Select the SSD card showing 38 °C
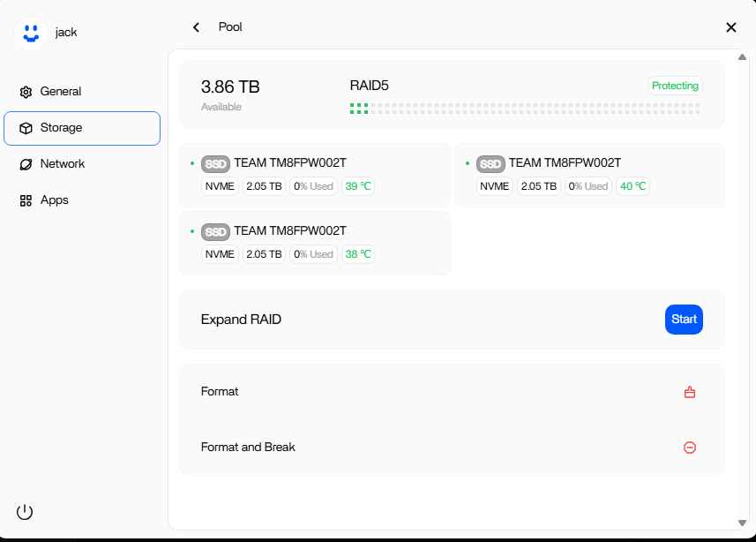 315,244
